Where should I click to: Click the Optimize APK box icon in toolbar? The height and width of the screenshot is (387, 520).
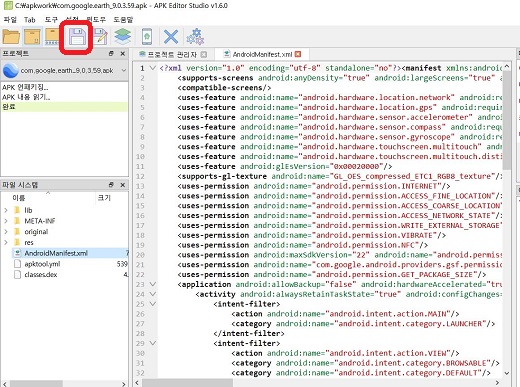pyautogui.click(x=52, y=37)
